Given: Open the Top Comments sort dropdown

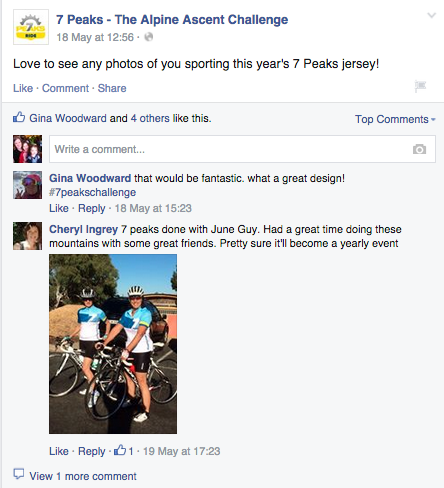Looking at the screenshot, I should pos(395,119).
